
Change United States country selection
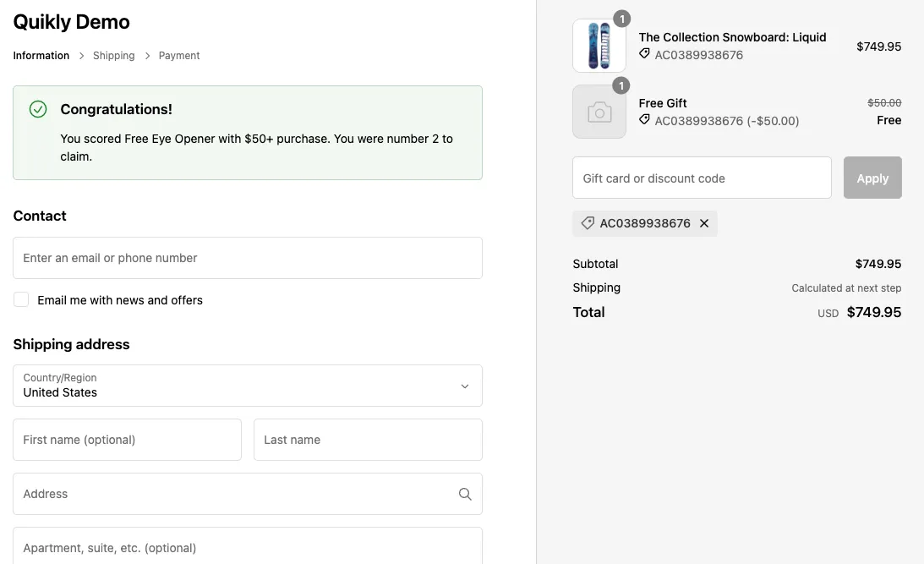pyautogui.click(x=247, y=386)
